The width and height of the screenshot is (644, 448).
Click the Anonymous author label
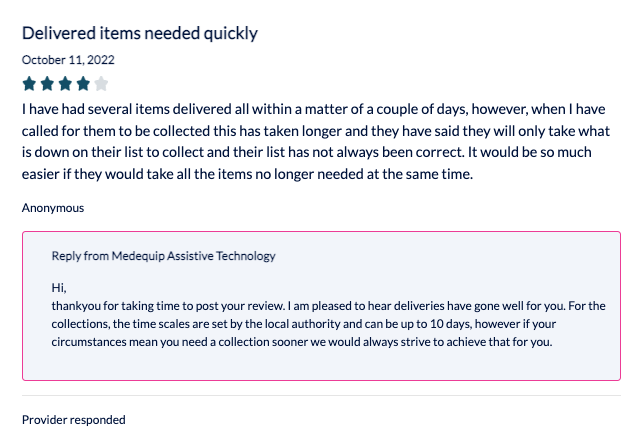(53, 208)
